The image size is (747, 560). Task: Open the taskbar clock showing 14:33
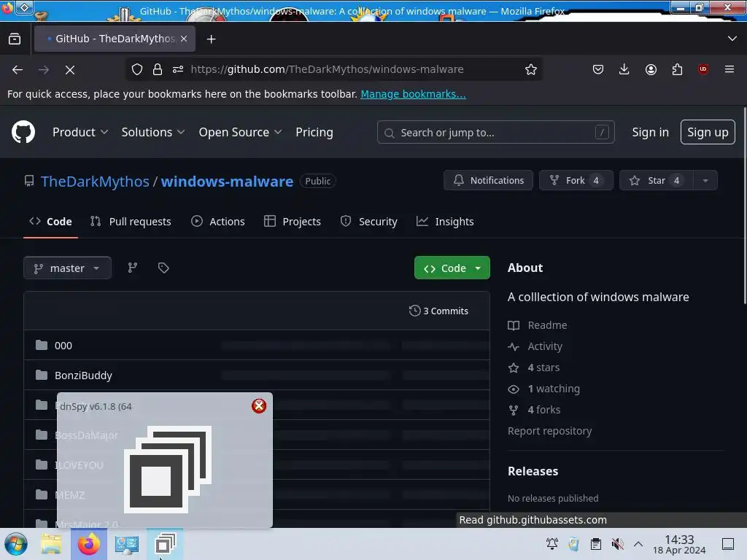pyautogui.click(x=679, y=544)
